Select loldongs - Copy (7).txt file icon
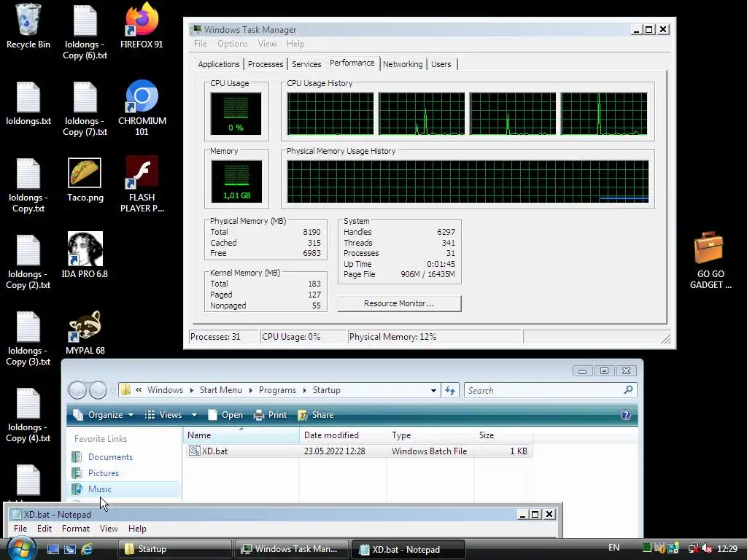747x560 pixels. click(x=85, y=108)
